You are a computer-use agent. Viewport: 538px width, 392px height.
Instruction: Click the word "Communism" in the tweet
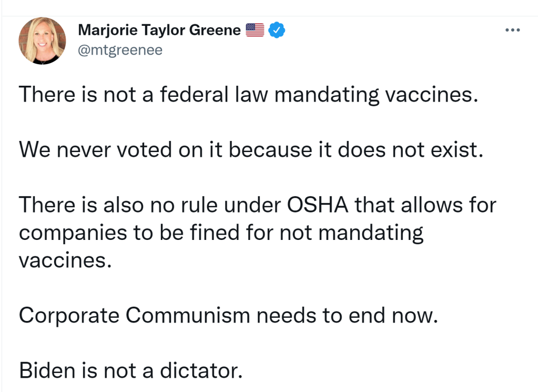coord(188,316)
